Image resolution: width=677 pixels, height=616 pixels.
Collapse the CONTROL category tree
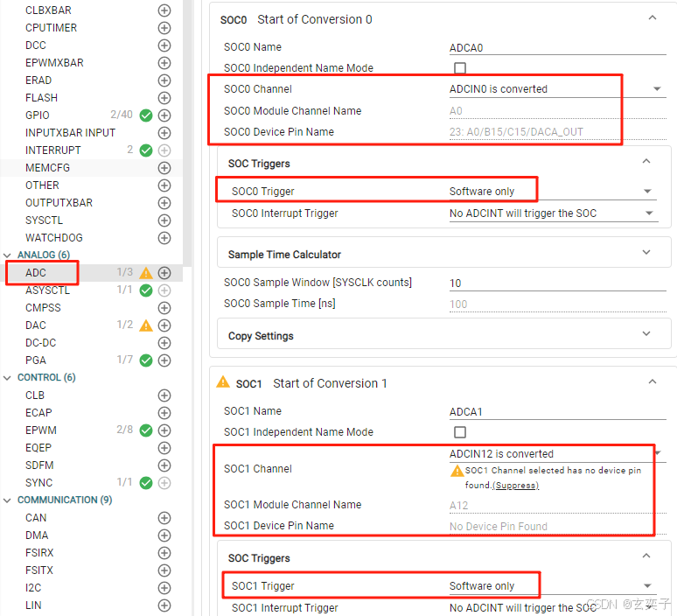pos(7,378)
